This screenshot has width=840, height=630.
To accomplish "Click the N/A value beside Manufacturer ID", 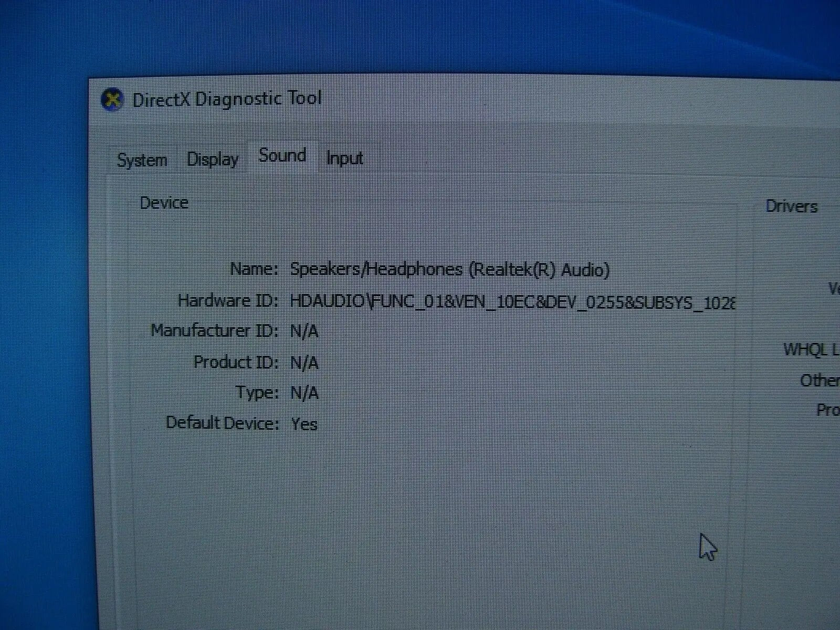I will [x=304, y=332].
